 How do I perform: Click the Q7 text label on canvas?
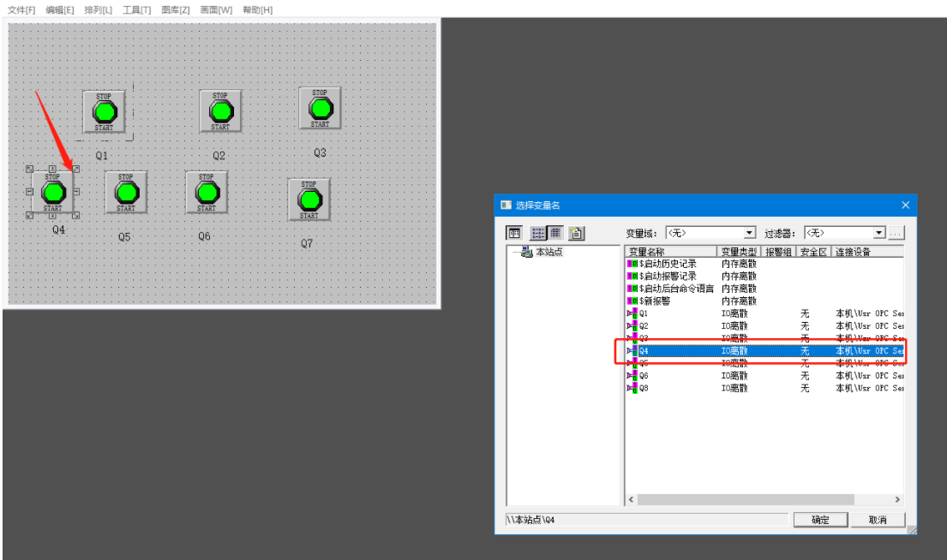click(307, 243)
